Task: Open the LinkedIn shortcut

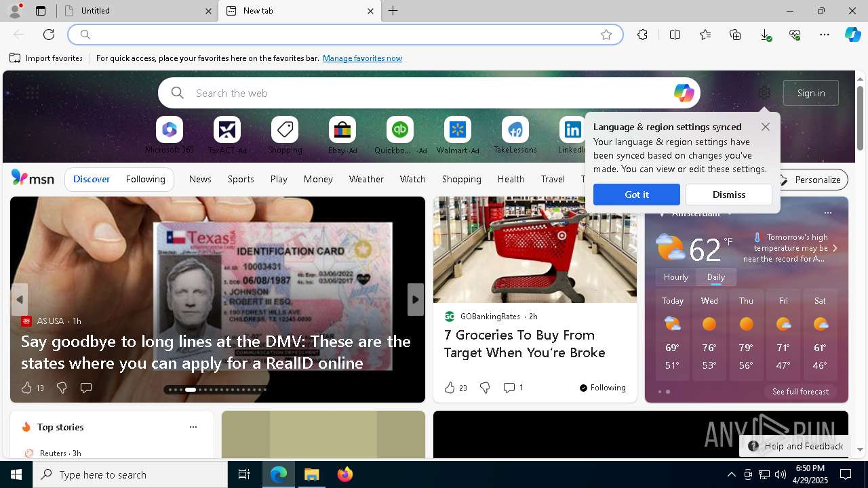Action: [572, 135]
